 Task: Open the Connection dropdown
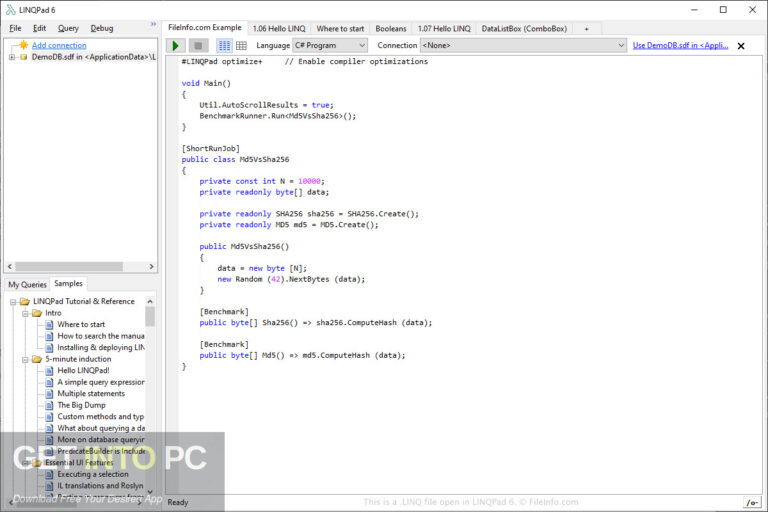(x=523, y=45)
